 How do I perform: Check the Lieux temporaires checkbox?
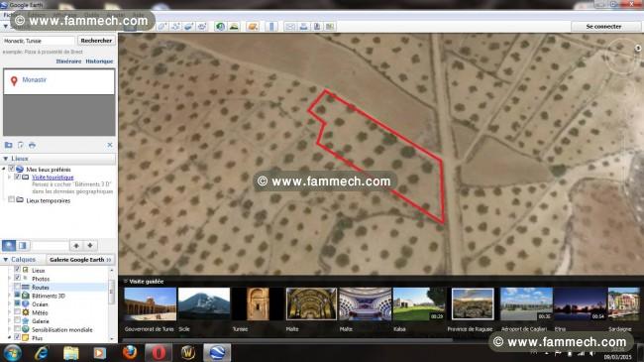pos(11,200)
